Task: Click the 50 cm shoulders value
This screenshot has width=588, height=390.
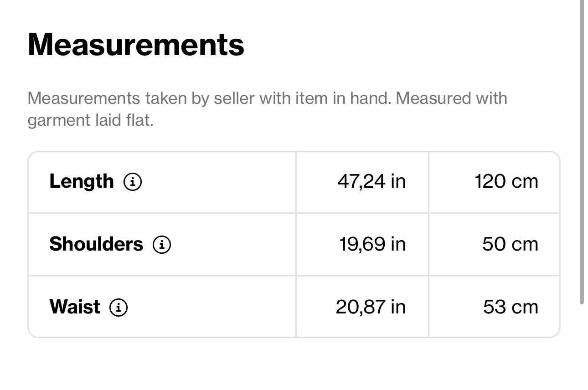Action: tap(510, 244)
